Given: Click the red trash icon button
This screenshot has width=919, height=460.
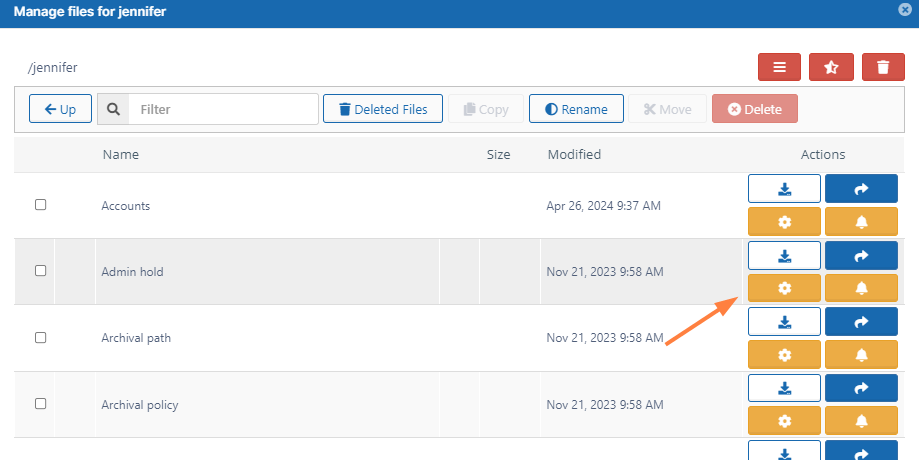Looking at the screenshot, I should click(x=883, y=67).
